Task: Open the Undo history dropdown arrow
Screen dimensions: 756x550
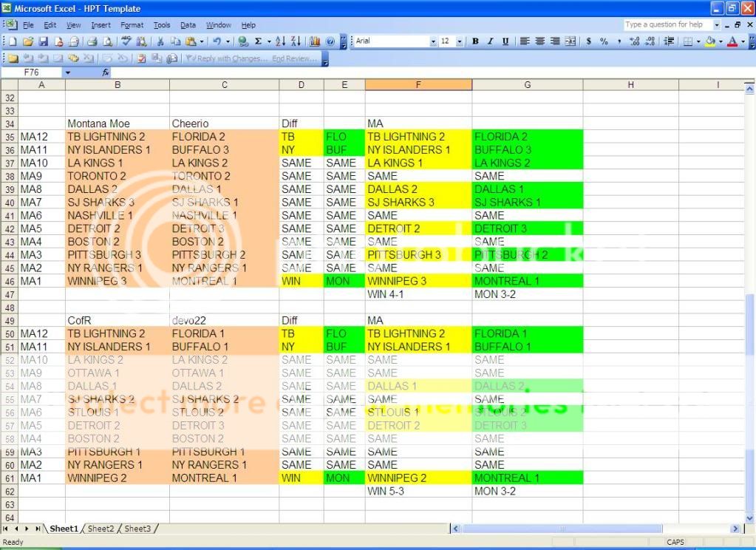Action: [x=228, y=41]
